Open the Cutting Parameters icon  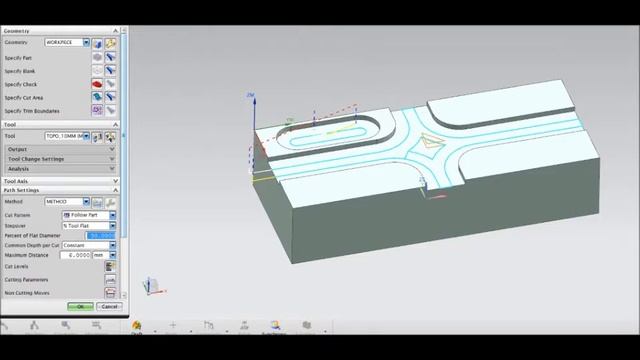(110, 280)
